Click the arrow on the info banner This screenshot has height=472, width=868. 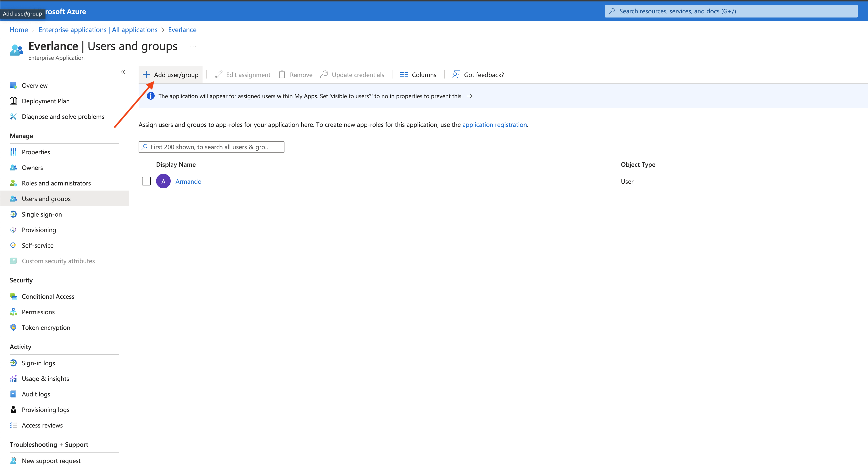point(469,96)
